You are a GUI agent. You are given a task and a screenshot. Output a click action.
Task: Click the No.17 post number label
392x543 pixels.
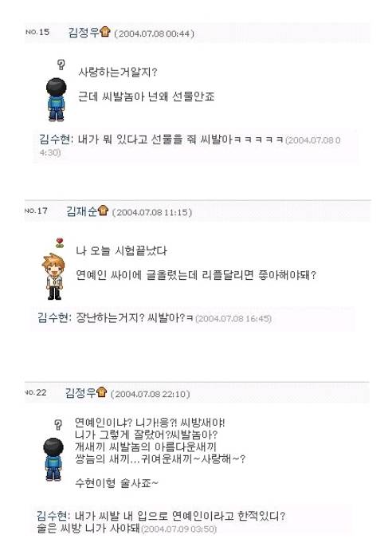pos(36,211)
